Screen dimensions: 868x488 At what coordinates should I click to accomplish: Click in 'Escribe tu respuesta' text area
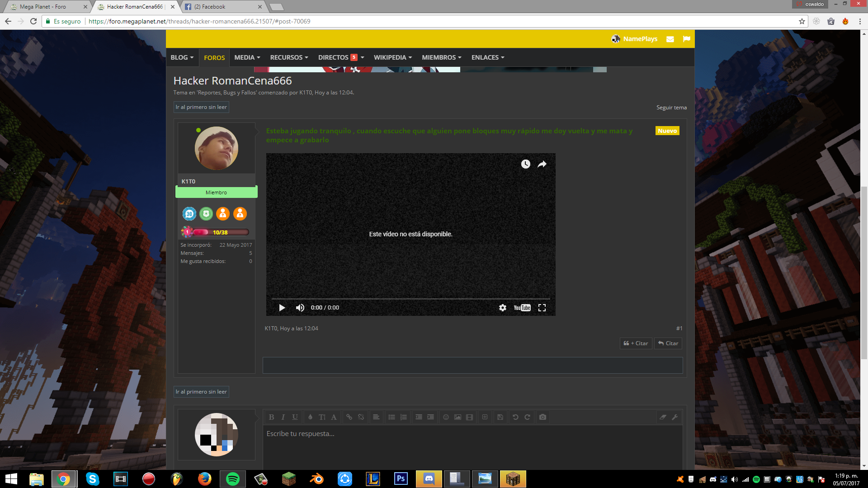(x=472, y=447)
